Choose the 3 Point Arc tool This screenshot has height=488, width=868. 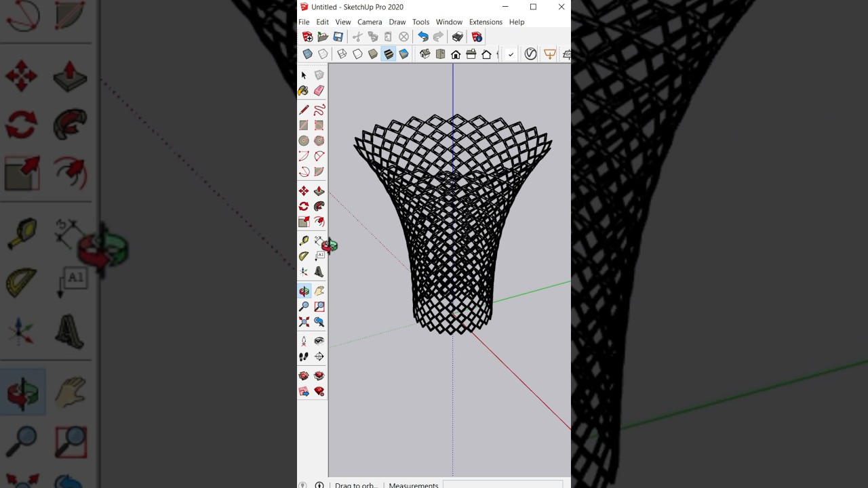[304, 172]
